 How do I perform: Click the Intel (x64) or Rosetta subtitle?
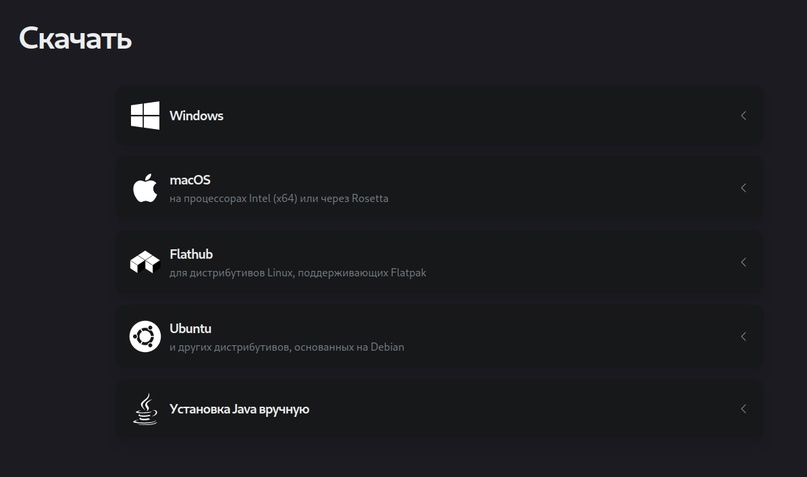coord(279,198)
